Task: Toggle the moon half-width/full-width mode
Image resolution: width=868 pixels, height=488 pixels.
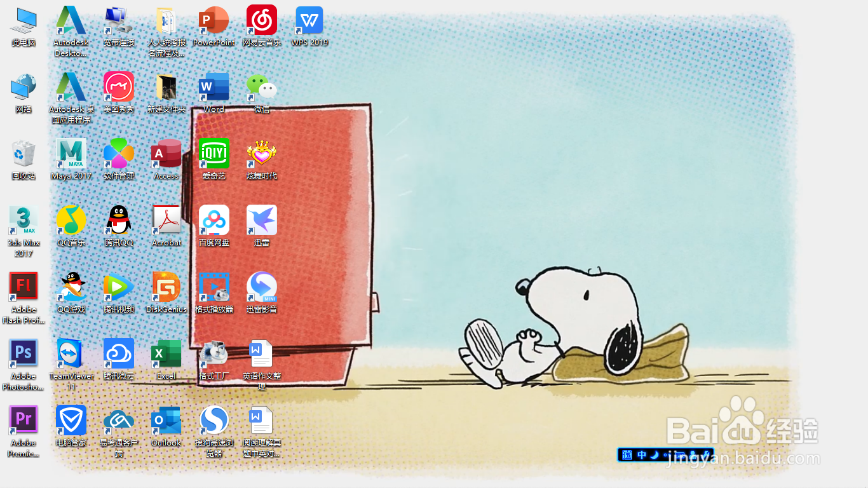Action: pyautogui.click(x=654, y=455)
